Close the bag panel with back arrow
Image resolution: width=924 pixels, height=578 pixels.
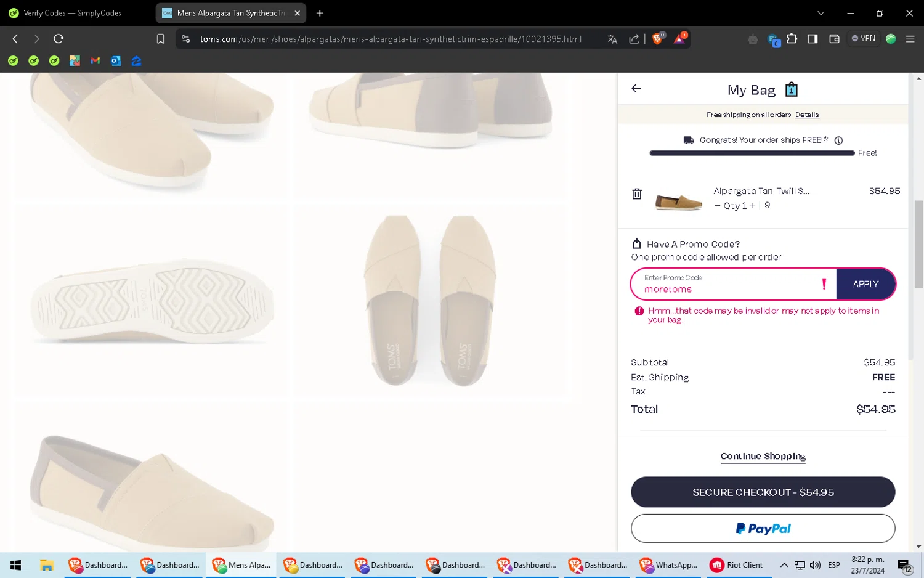(636, 88)
